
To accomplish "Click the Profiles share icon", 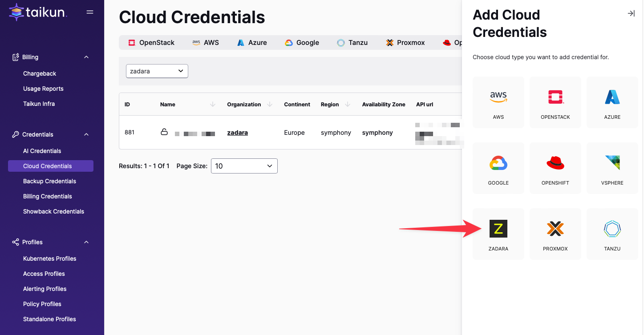I will pos(16,242).
